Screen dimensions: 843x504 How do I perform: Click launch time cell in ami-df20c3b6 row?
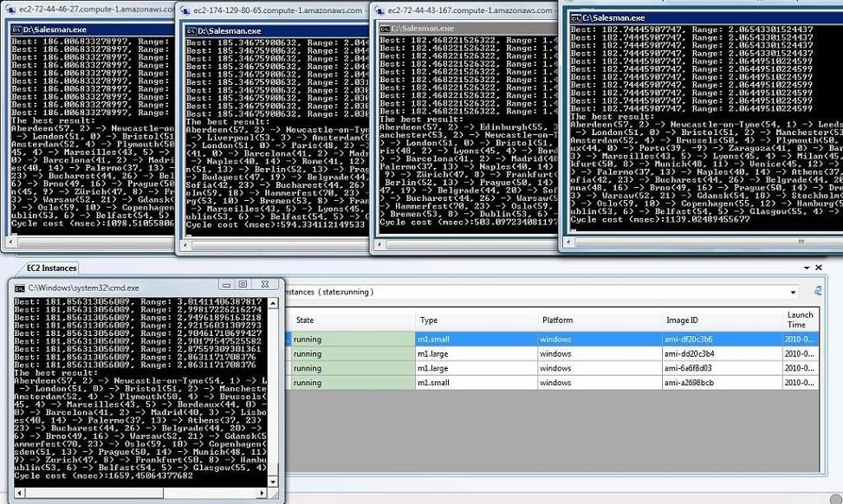(x=801, y=339)
